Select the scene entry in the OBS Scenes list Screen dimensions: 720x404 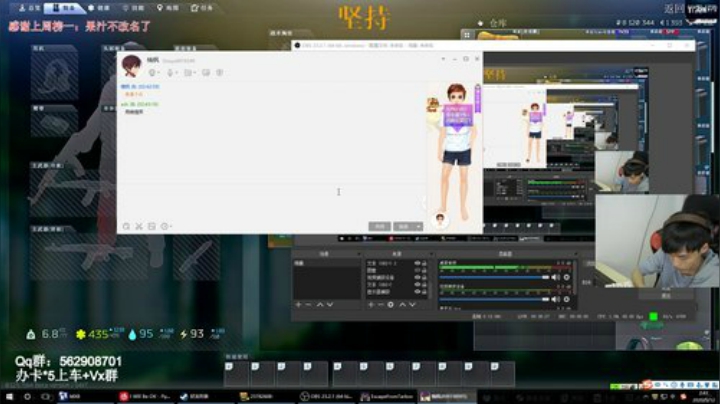point(326,264)
